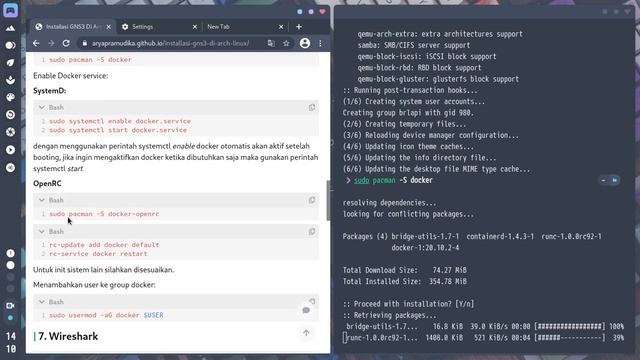Click 'Proceed with installation? [Y/n]' line

(x=408, y=304)
